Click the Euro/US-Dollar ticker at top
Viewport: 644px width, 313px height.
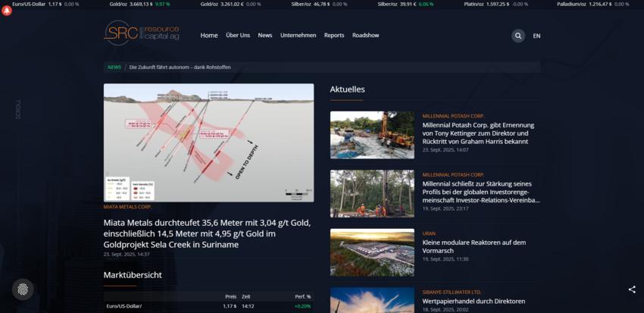coord(45,4)
